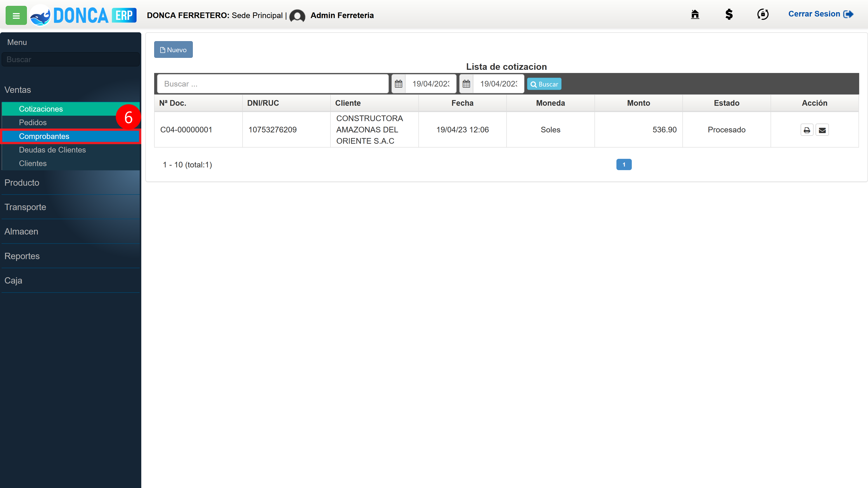Select Cotizaciones in sidebar
The width and height of the screenshot is (868, 488).
click(71, 109)
